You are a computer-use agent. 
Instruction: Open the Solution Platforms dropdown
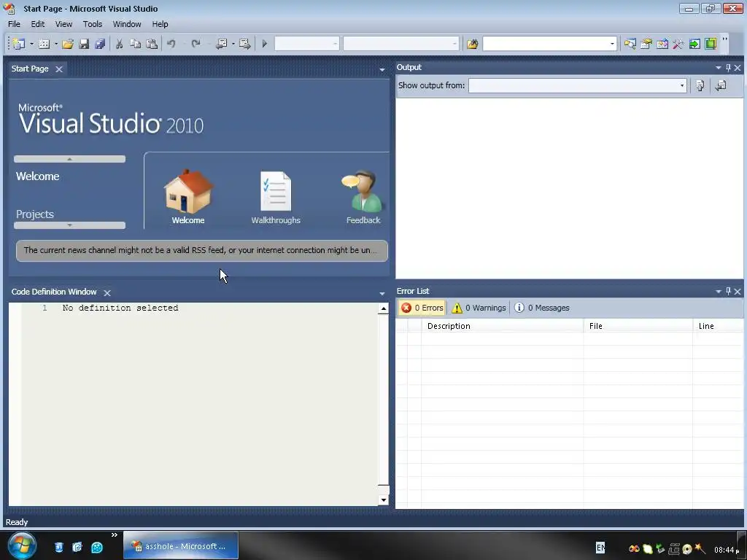[x=401, y=44]
